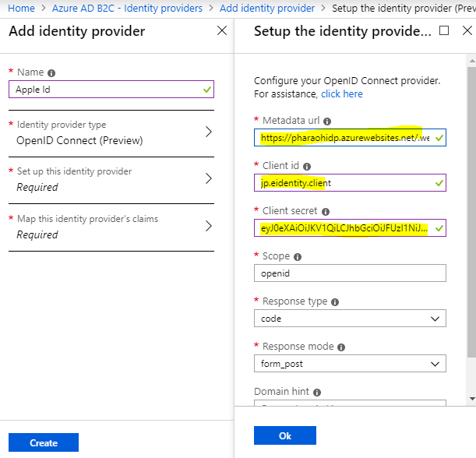476x458 pixels.
Task: Click the Name info icon
Action: point(51,73)
